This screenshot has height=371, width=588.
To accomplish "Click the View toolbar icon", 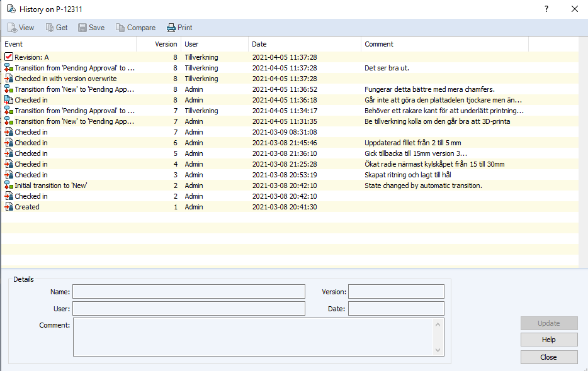I will pyautogui.click(x=12, y=28).
